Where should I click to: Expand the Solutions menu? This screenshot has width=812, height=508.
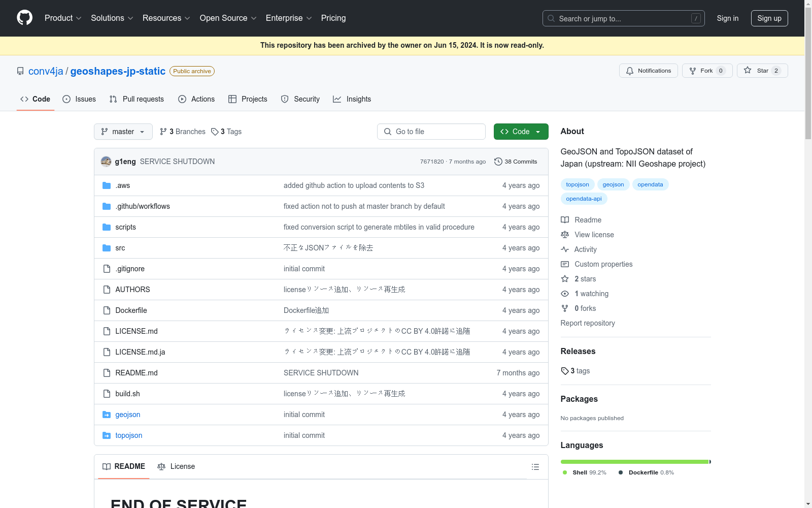pos(112,18)
